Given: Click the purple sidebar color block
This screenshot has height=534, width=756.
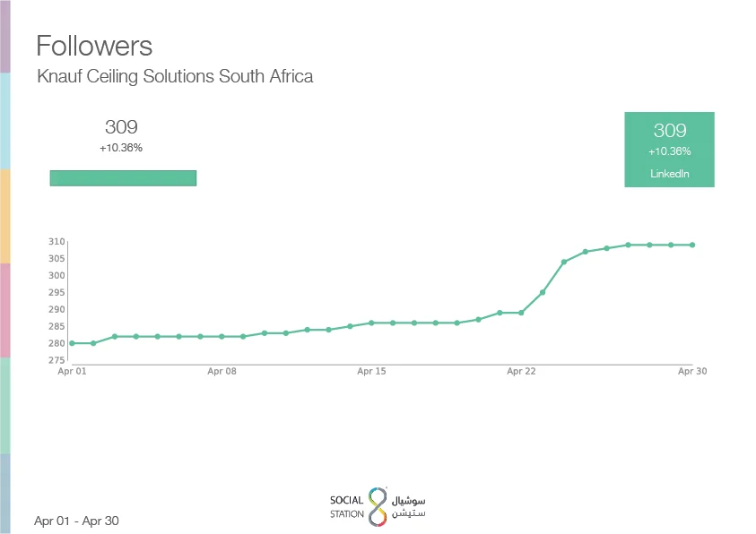Looking at the screenshot, I should point(4,36).
